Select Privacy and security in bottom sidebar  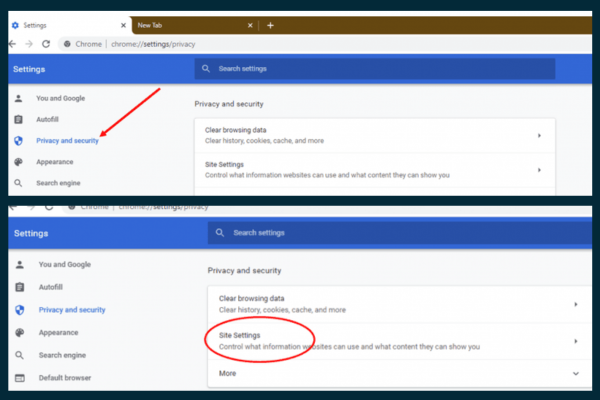pos(72,310)
